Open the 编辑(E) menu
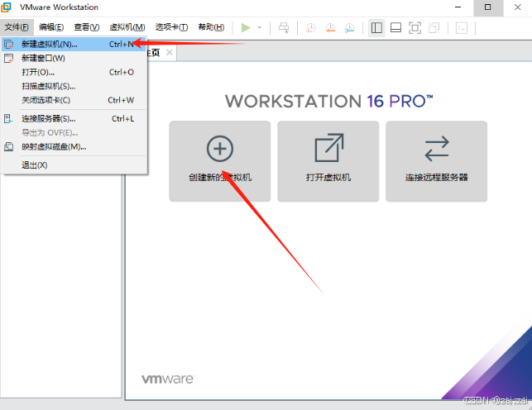 pyautogui.click(x=51, y=27)
